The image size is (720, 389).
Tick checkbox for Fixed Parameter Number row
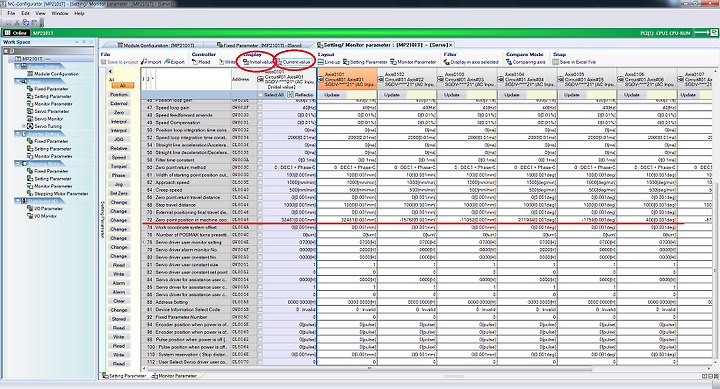click(260, 317)
